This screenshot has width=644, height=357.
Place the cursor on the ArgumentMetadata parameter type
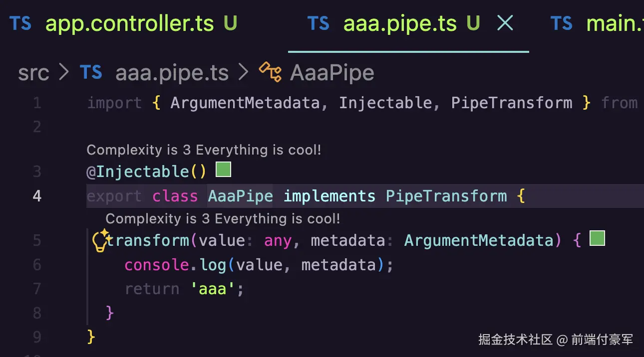[479, 241]
